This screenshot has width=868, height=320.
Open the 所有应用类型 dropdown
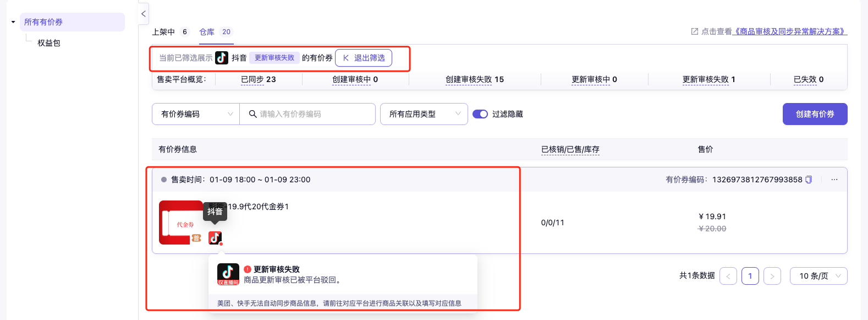[424, 114]
